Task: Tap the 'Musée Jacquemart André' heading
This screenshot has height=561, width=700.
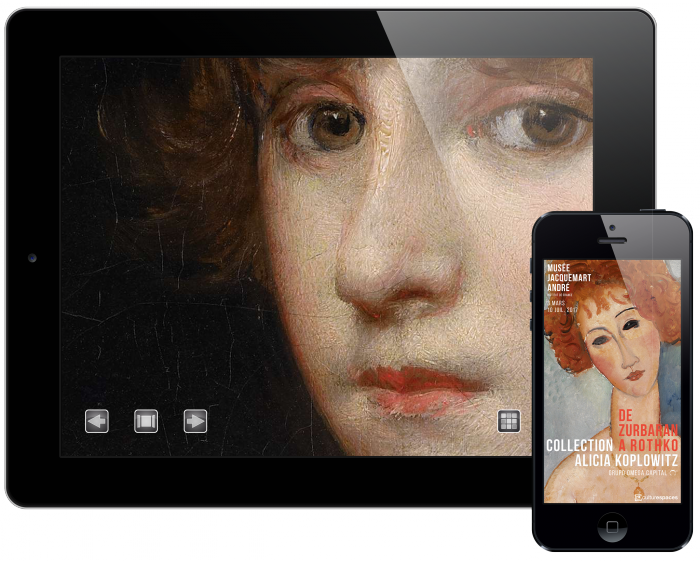Action: (x=569, y=278)
